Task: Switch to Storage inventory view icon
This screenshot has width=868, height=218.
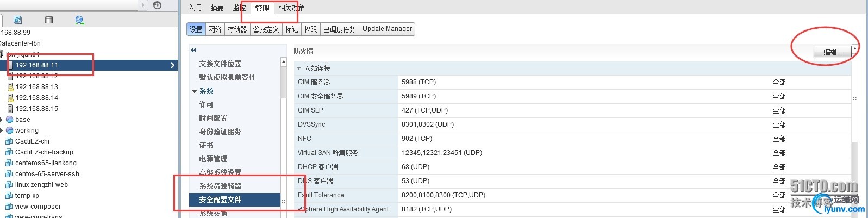Action: 49,20
